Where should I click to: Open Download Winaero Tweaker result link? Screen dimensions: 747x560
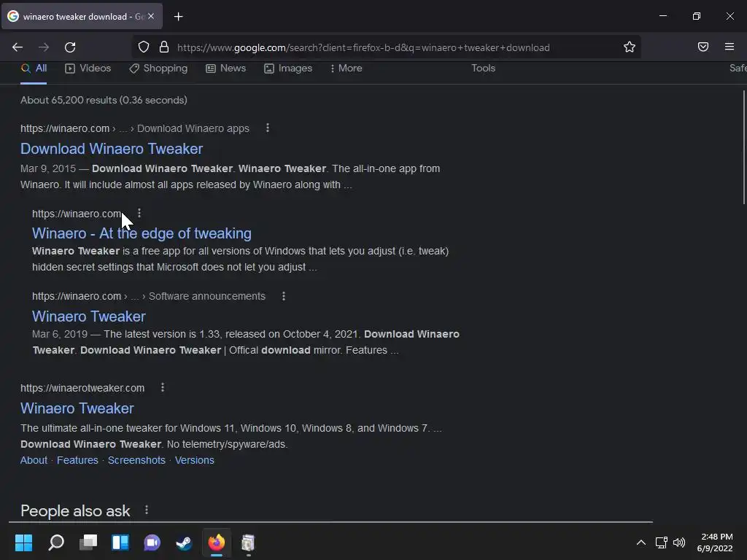[x=112, y=149]
